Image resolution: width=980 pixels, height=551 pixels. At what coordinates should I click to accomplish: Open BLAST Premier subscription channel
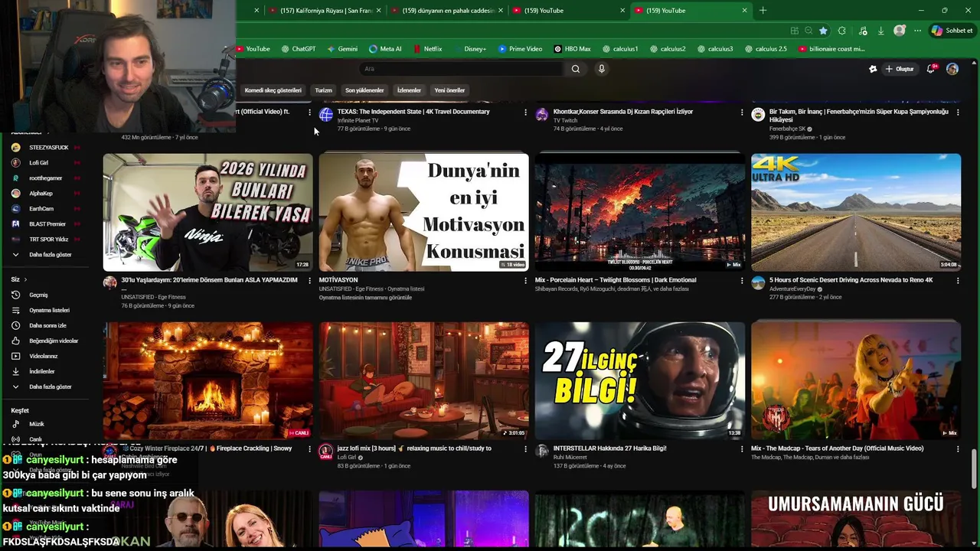coord(47,224)
